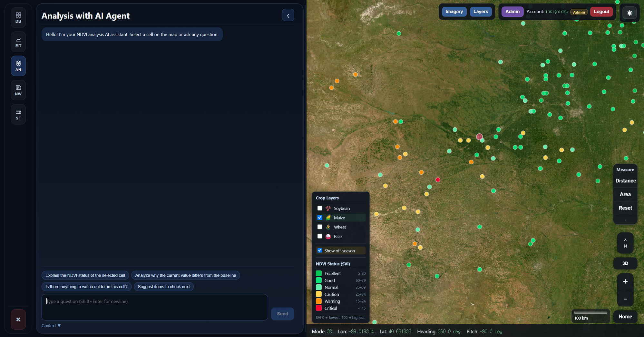Click the Lon -99.019314 status value
644x337 pixels.
[x=361, y=332]
